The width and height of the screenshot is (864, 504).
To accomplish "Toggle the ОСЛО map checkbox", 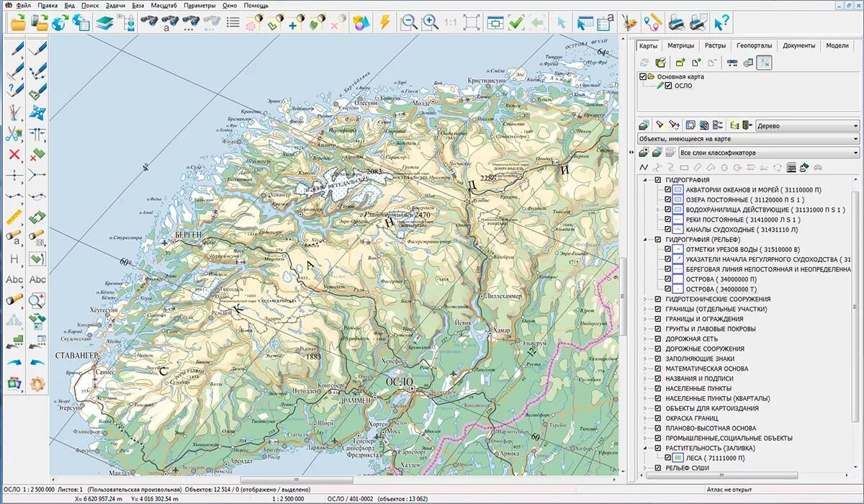I will point(668,85).
